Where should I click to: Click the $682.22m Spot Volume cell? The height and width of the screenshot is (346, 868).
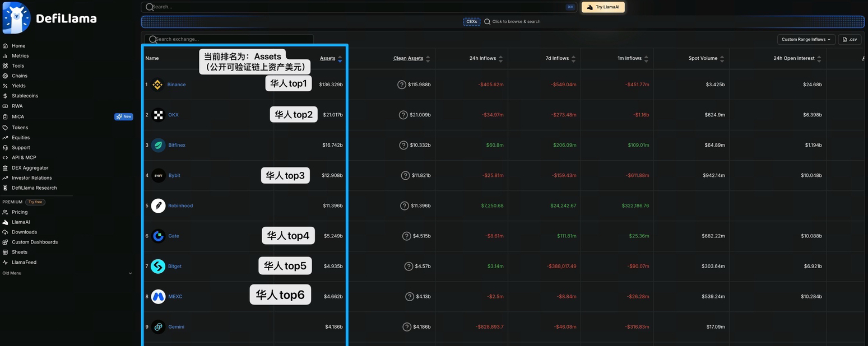[x=713, y=236]
